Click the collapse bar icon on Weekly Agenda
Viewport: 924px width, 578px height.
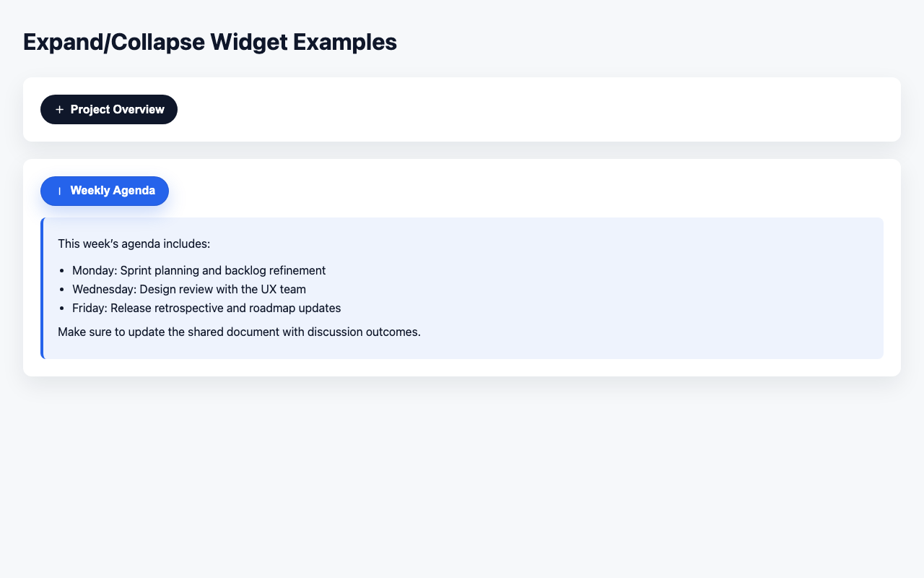tap(60, 191)
